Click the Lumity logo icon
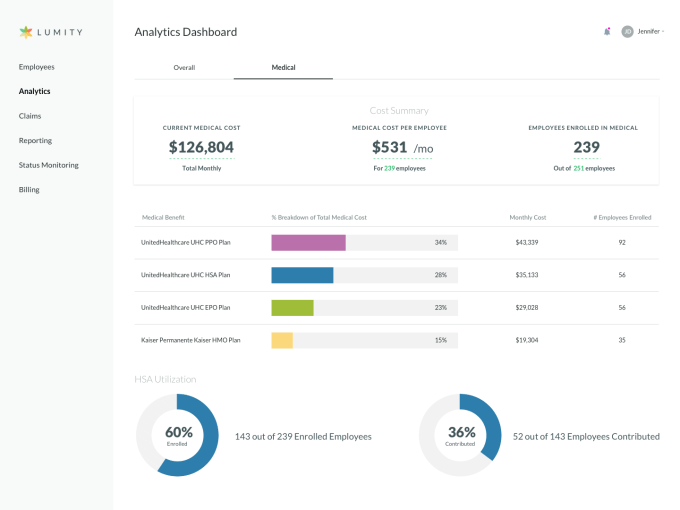 [x=26, y=32]
